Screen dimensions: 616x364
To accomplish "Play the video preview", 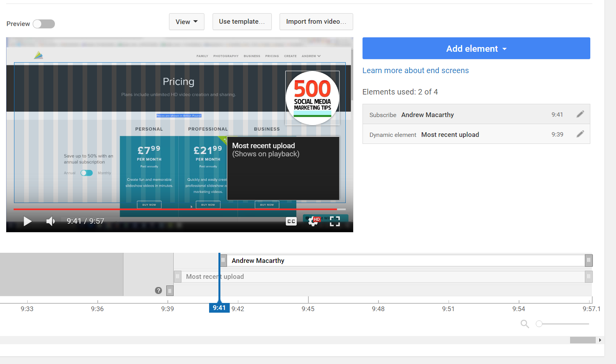I will point(27,221).
